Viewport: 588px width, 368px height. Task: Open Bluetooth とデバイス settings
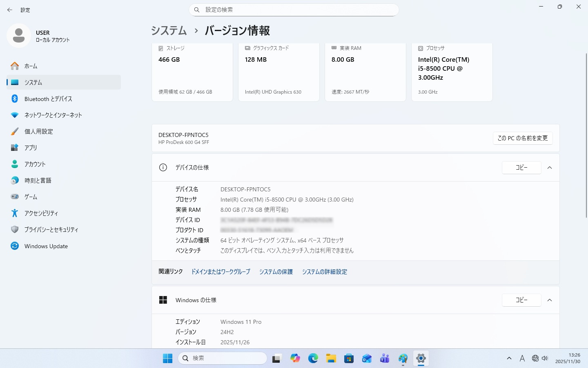click(x=48, y=99)
